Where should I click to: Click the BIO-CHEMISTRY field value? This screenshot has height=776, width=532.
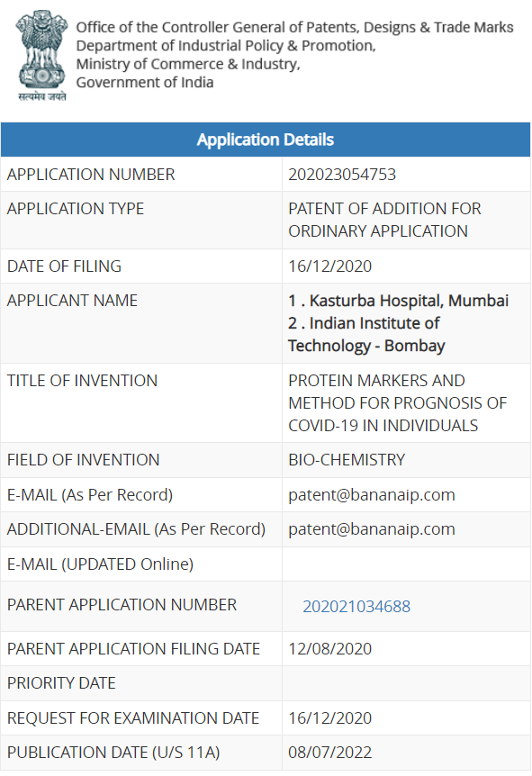coord(347,460)
